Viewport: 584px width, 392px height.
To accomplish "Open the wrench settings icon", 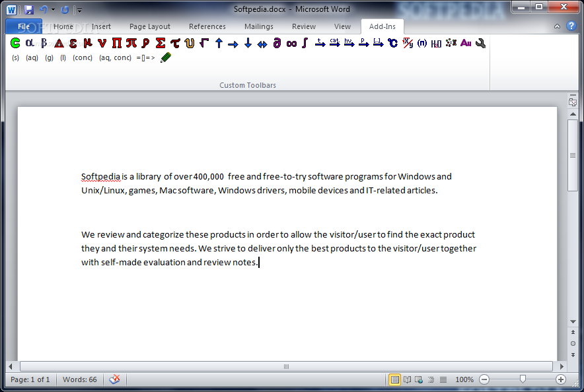I will tap(480, 43).
